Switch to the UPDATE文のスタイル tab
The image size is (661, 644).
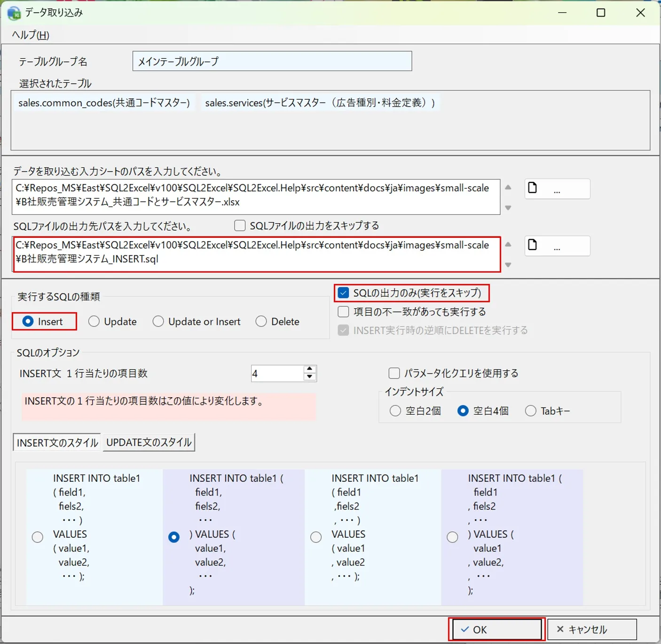(x=149, y=442)
